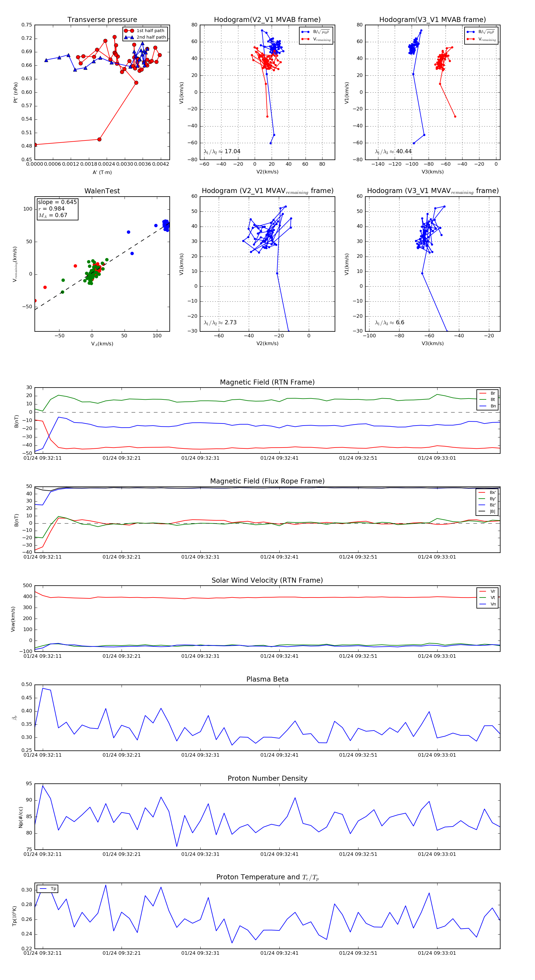This screenshot has width=535, height=980.
Task: Click "01/24 09:32:21" tick under Solar Wind Velocity
Action: coord(122,656)
